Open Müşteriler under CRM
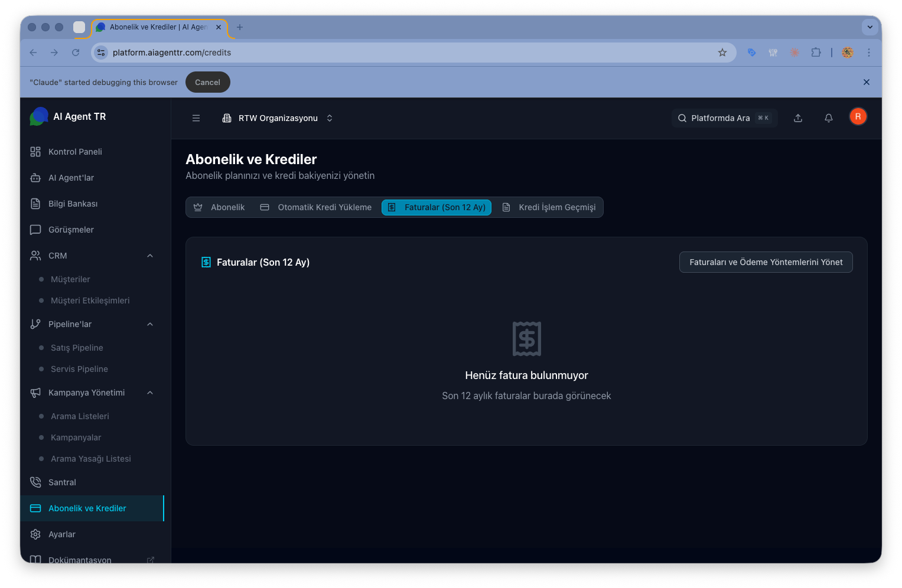902x588 pixels. 70,279
